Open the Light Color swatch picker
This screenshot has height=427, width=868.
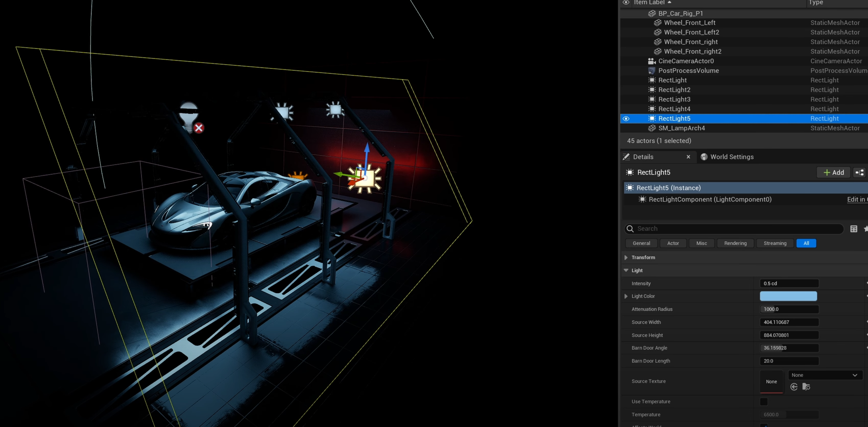[788, 296]
